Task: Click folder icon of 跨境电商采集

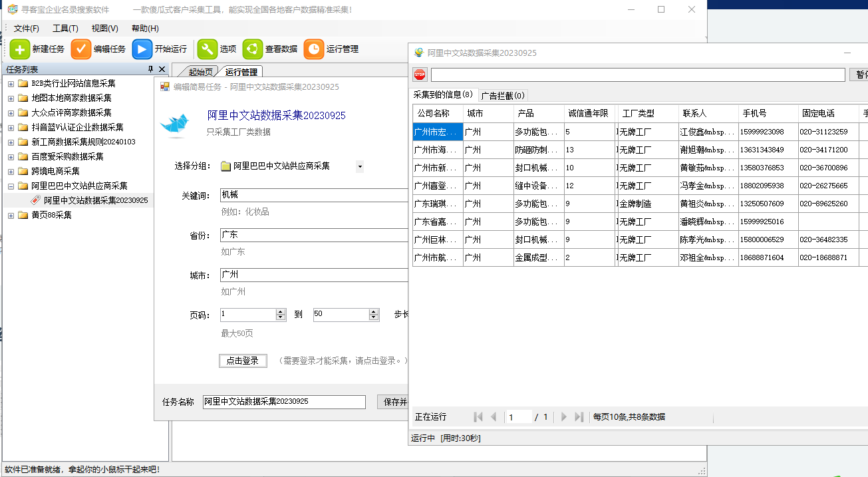Action: 23,171
